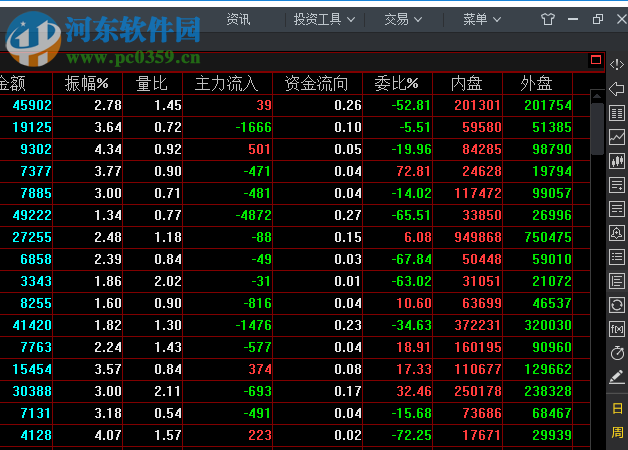Click the back arrow icon in sidebar
Viewport: 628px width, 450px height.
click(616, 89)
